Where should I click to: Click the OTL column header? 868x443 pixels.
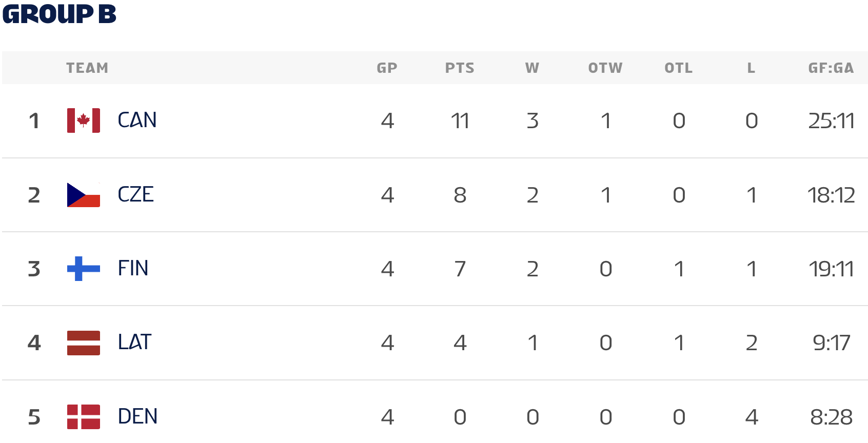(679, 68)
